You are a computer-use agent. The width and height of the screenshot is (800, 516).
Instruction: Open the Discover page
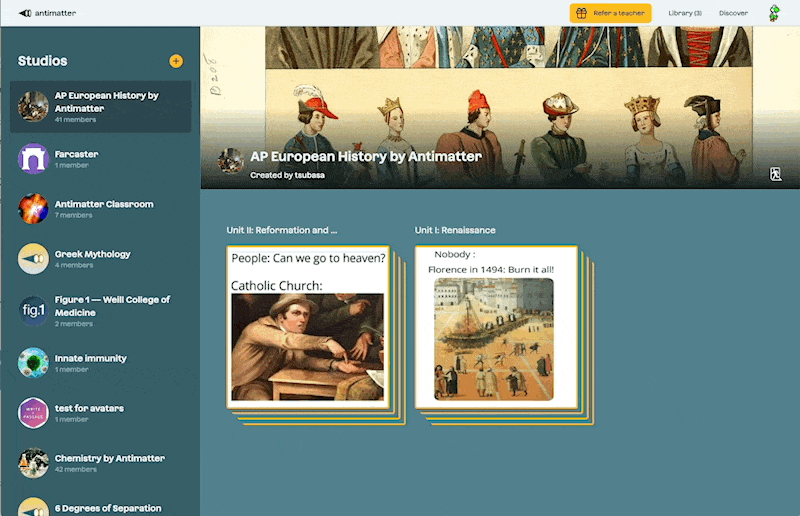[733, 13]
